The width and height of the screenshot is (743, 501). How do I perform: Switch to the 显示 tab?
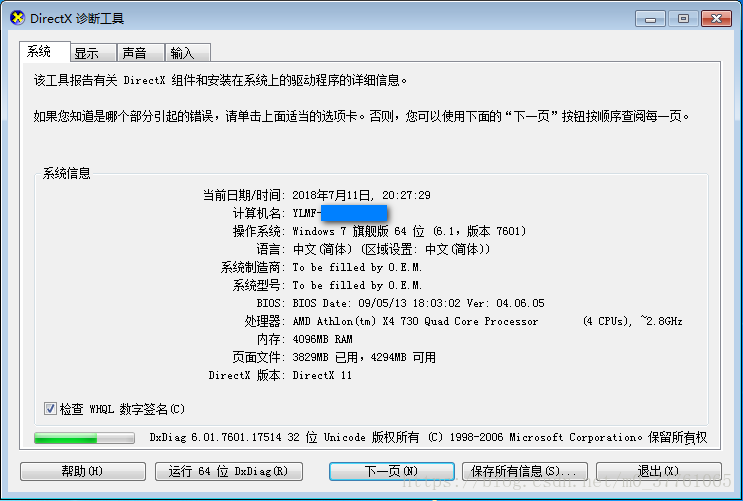93,53
